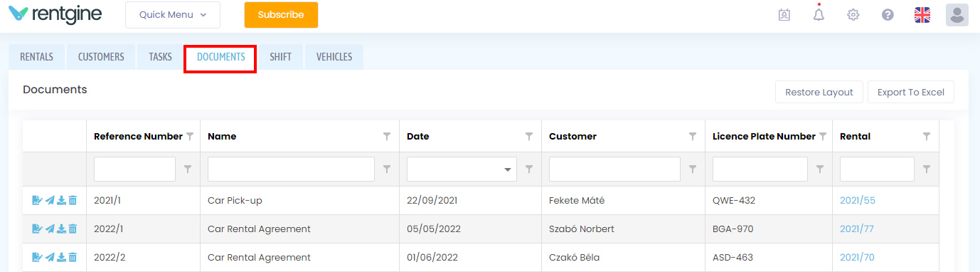Click the sign document icon for 2021/1

37,201
